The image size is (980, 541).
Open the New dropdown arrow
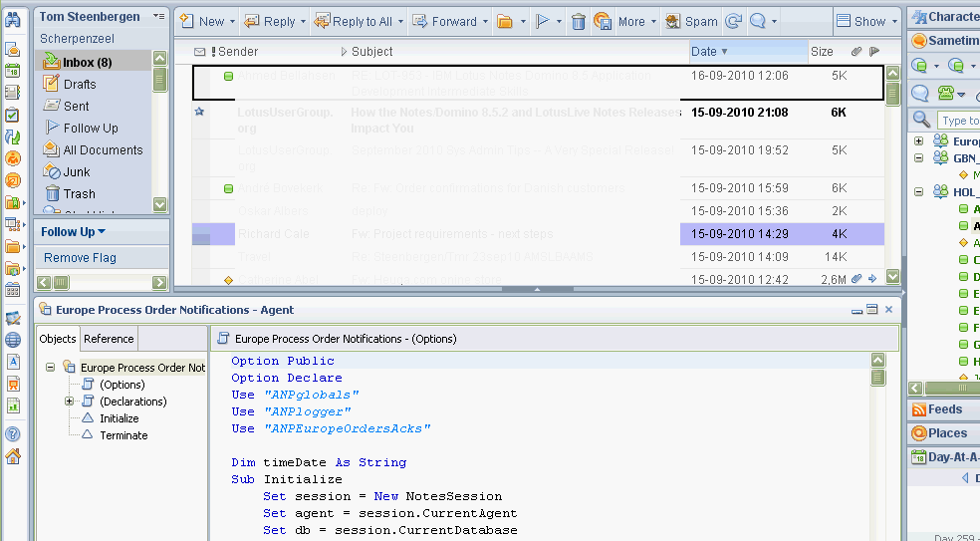tap(232, 22)
